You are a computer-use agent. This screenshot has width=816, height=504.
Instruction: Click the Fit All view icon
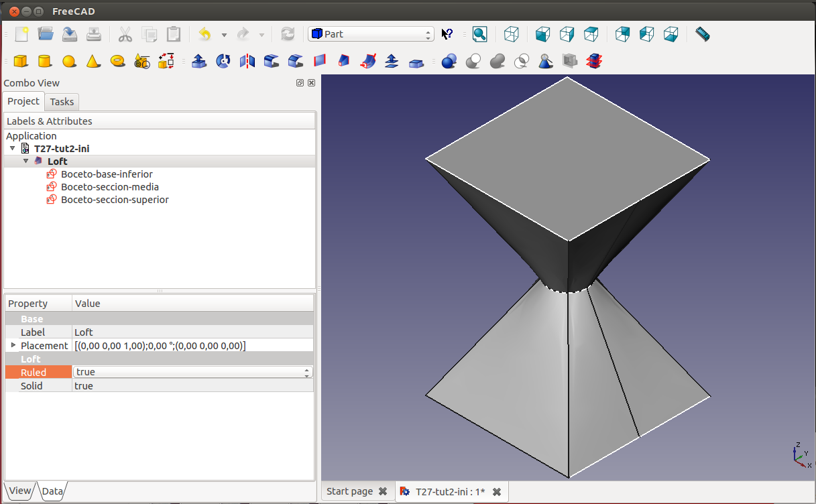tap(479, 34)
